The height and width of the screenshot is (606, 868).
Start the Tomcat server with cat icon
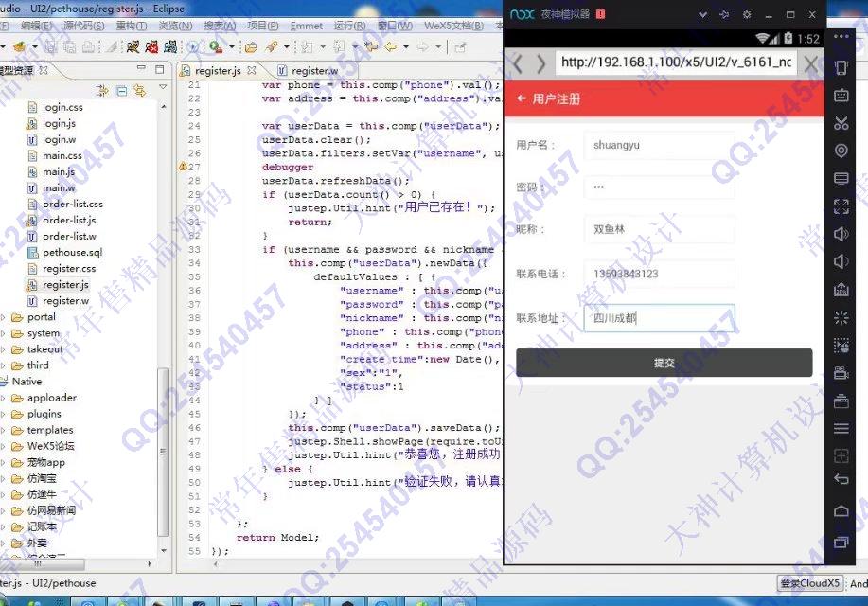[133, 47]
